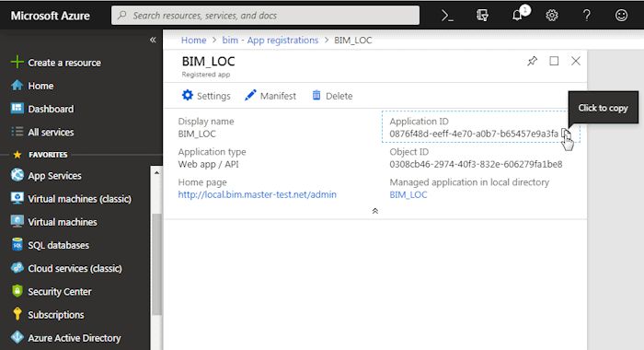The height and width of the screenshot is (350, 644).
Task: Copy the Application ID to clipboard
Action: pos(566,134)
